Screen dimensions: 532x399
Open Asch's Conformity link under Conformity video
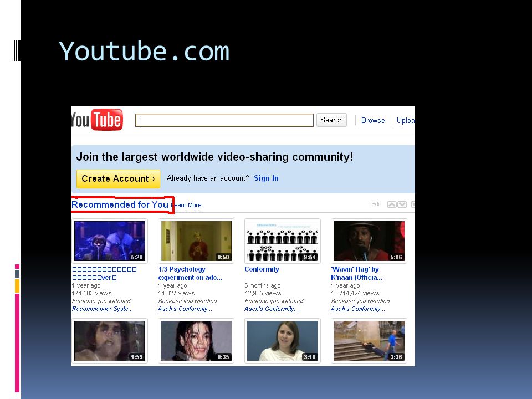[272, 309]
